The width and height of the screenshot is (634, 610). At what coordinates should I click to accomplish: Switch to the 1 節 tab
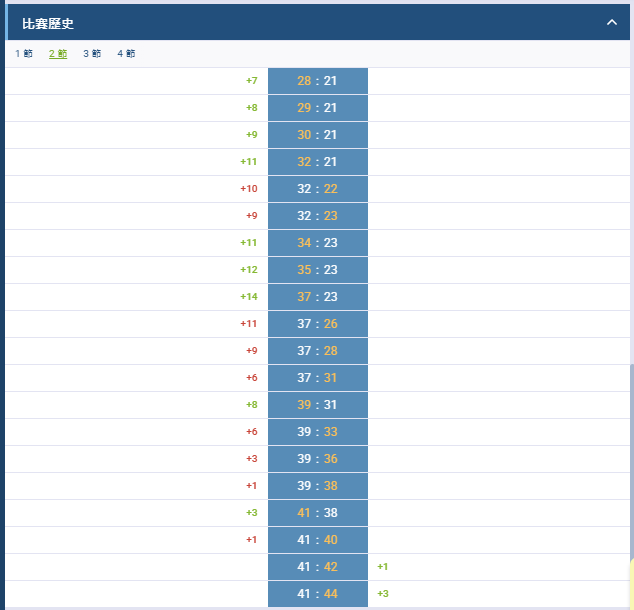pos(24,53)
